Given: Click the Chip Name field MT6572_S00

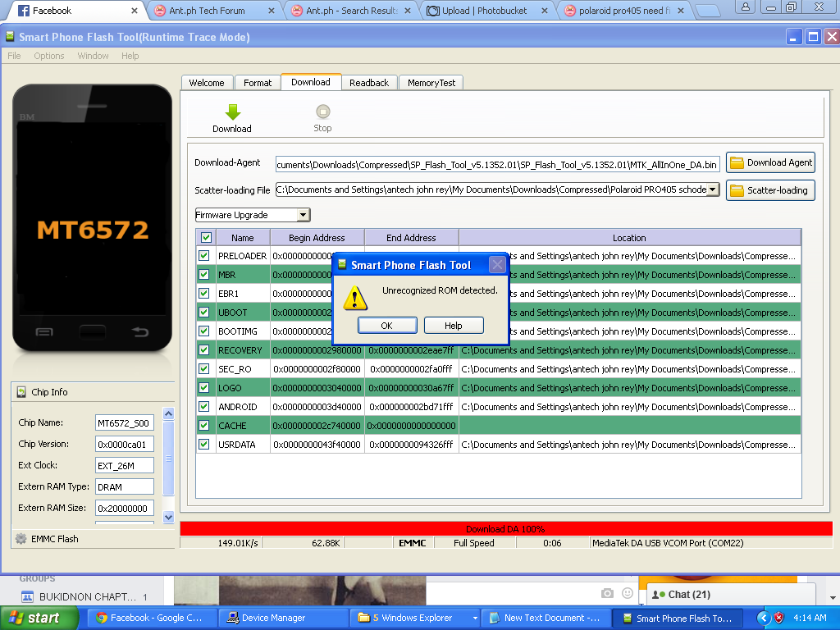Looking at the screenshot, I should (x=125, y=422).
